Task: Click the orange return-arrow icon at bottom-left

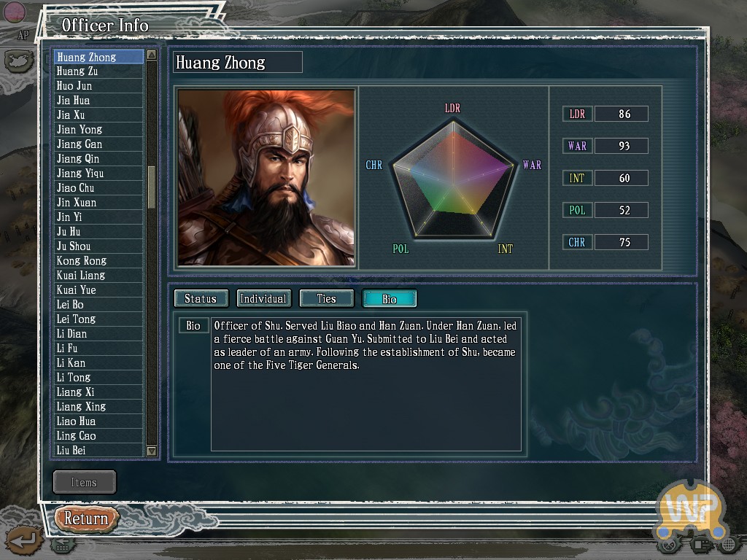Action: tap(23, 540)
